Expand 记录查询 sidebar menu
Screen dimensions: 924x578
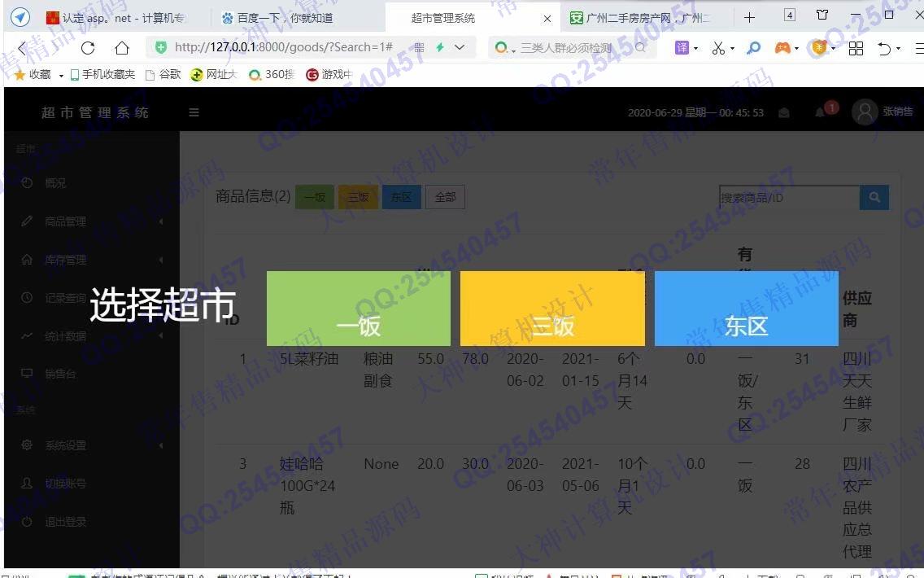(91, 299)
